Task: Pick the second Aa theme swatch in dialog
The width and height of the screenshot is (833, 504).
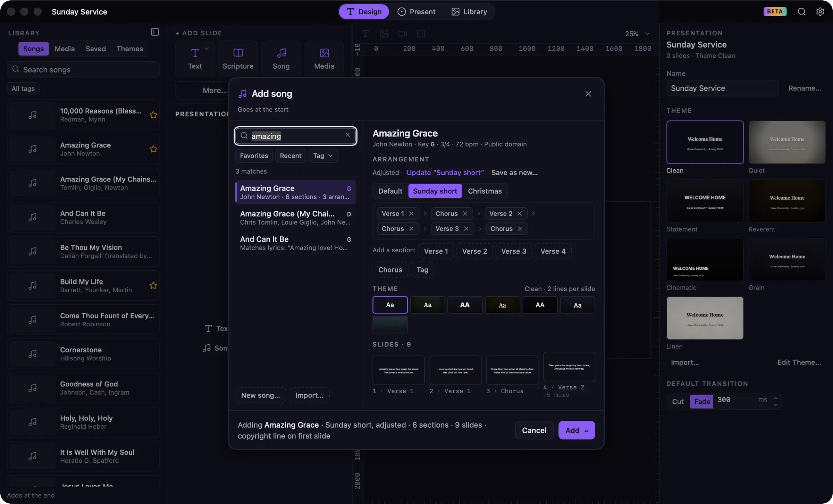Action: point(427,305)
